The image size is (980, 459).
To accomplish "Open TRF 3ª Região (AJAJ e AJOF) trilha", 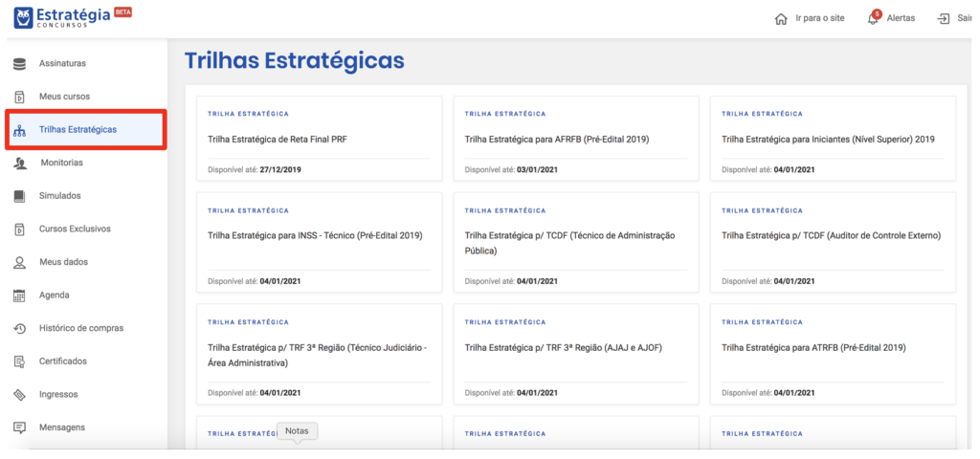I will (576, 354).
